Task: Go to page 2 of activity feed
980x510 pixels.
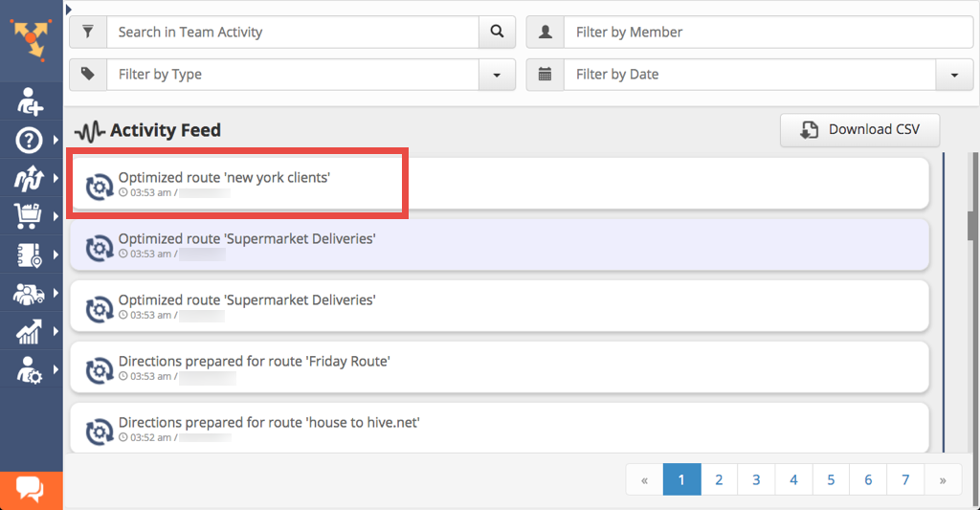Action: (x=719, y=479)
